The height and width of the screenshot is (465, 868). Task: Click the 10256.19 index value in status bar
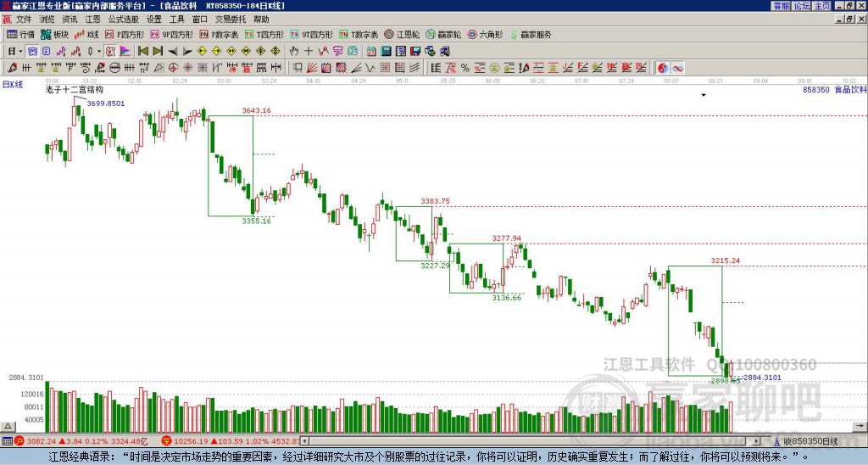[x=189, y=441]
